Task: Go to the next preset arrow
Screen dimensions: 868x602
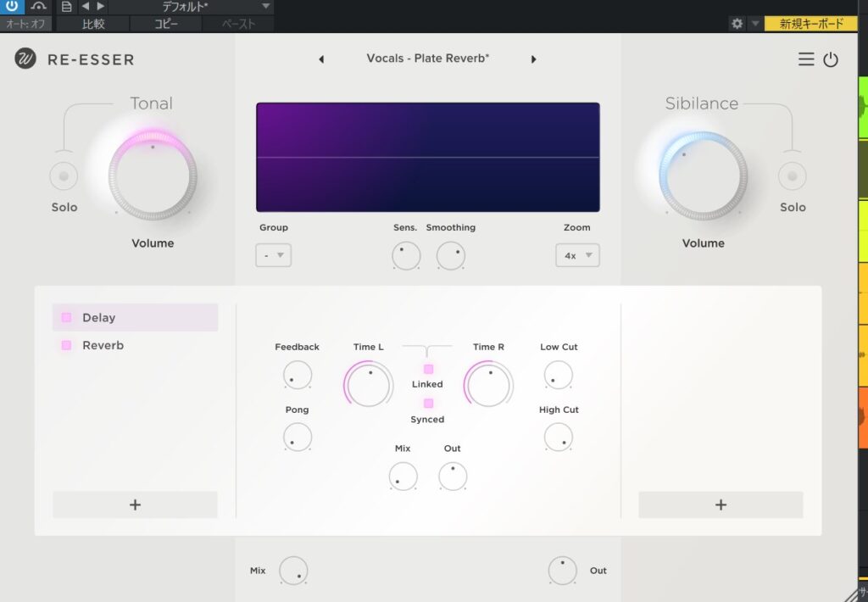Action: click(x=533, y=59)
